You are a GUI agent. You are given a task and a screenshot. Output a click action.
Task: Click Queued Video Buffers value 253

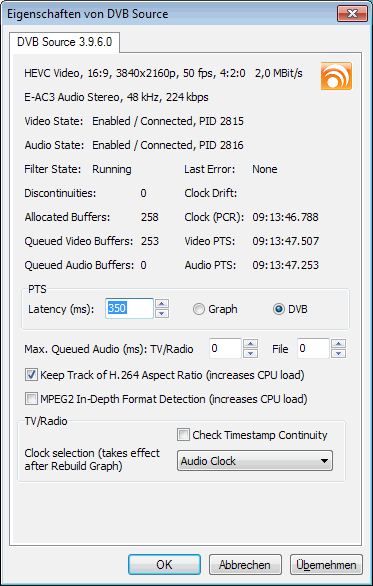click(x=149, y=241)
